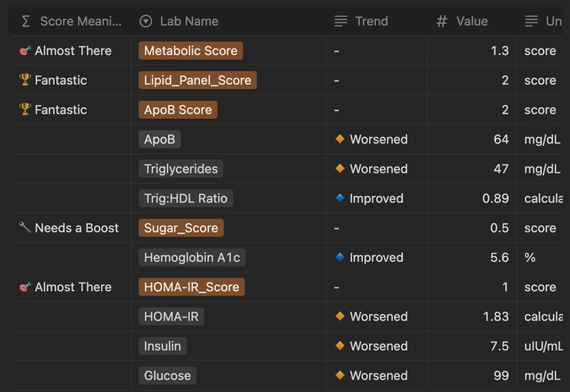
Task: Click the value 47 in the Triglycerides row
Action: 501,169
